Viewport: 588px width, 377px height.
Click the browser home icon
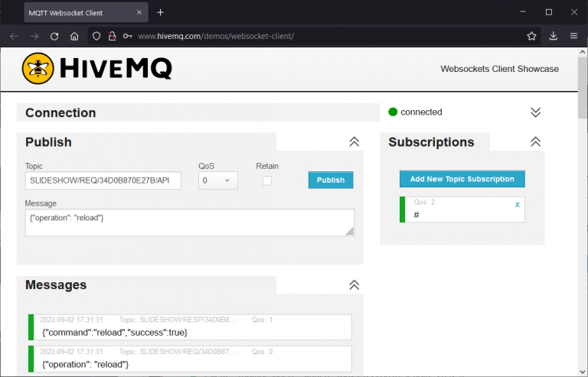tap(74, 36)
